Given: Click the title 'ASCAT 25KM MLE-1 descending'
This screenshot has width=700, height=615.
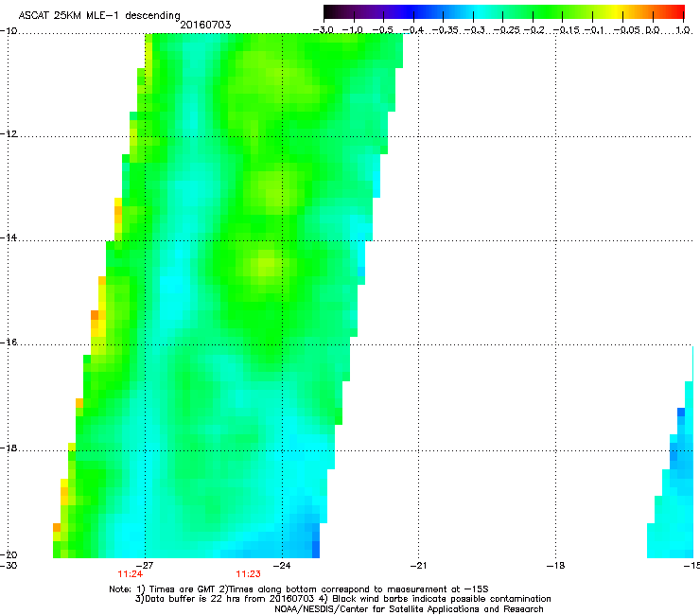Looking at the screenshot, I should pos(99,16).
